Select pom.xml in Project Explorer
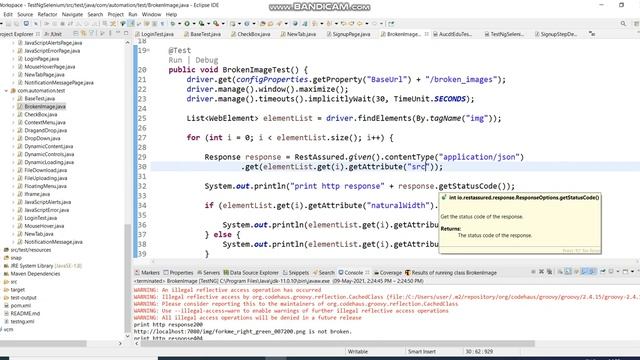 click(x=20, y=306)
